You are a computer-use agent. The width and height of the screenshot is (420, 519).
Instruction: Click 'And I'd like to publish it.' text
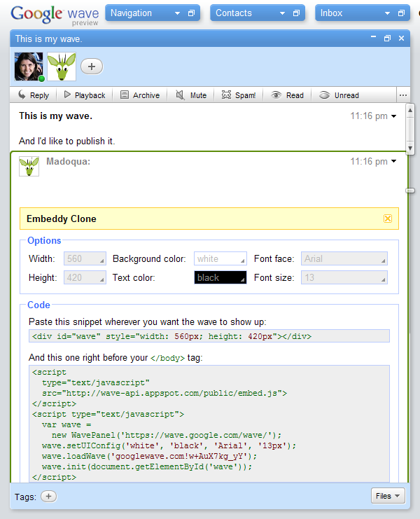(x=66, y=141)
